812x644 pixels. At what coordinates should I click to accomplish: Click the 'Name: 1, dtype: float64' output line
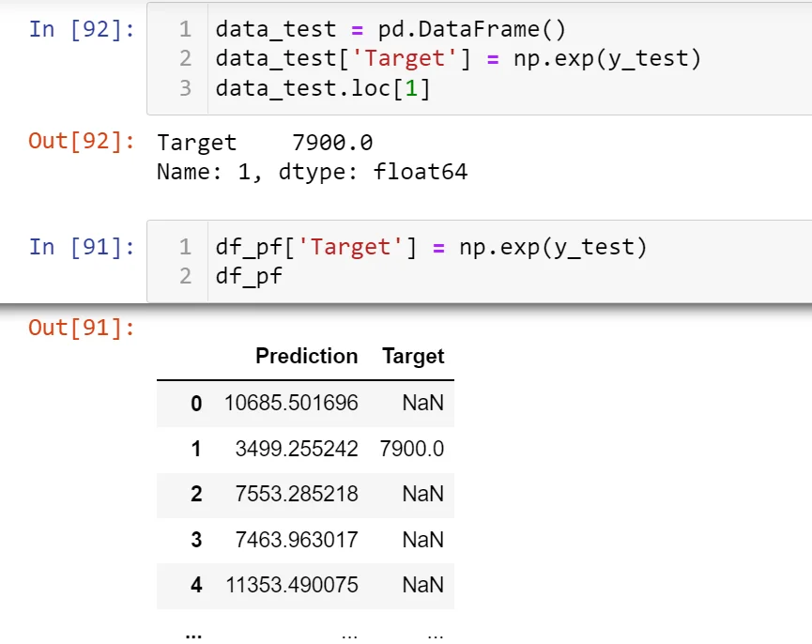point(312,172)
